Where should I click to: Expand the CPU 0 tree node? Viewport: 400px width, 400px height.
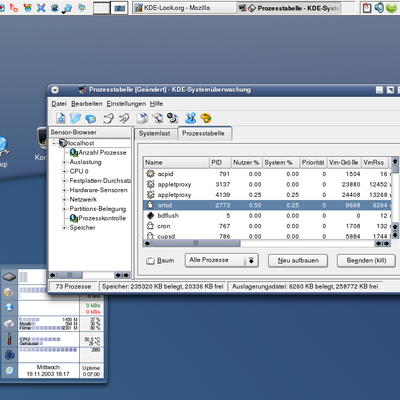pos(64,171)
